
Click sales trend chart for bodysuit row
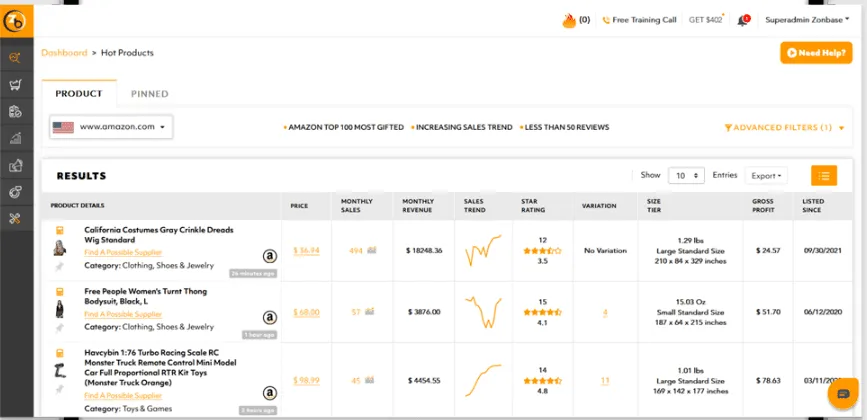click(x=483, y=312)
